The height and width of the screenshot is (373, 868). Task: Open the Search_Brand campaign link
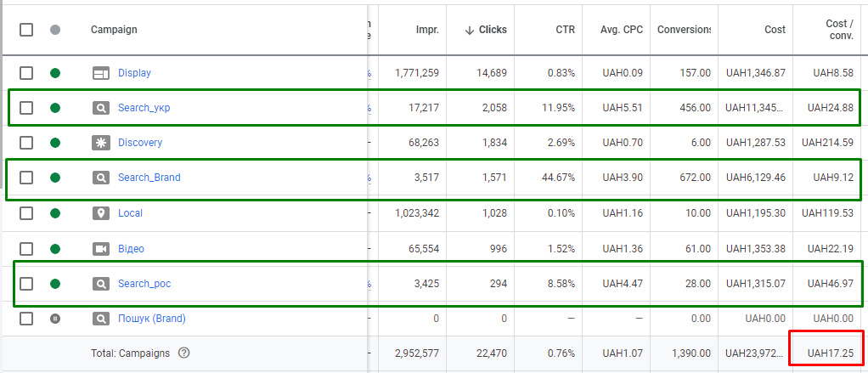(149, 178)
